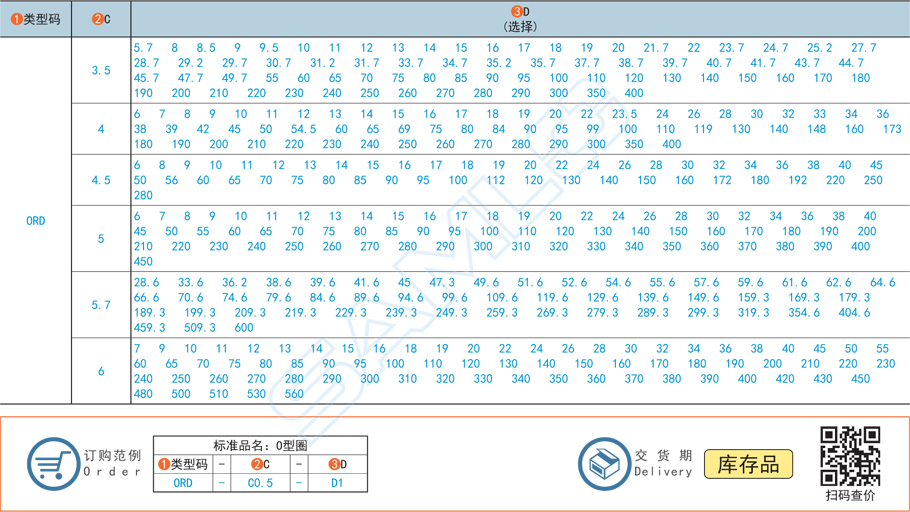Click the ③ badge in the order example box
This screenshot has width=910, height=512.
tap(333, 464)
